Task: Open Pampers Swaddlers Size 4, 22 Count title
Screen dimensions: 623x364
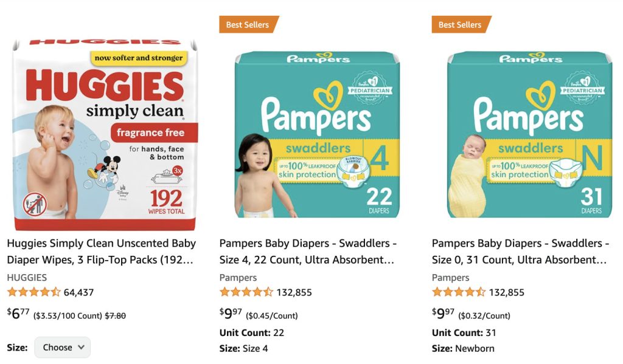Action: [308, 252]
